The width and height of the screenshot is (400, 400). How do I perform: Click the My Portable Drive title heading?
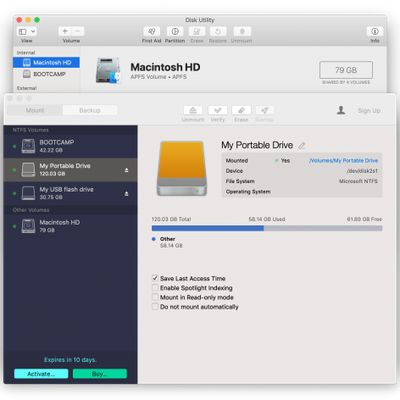pyautogui.click(x=257, y=145)
